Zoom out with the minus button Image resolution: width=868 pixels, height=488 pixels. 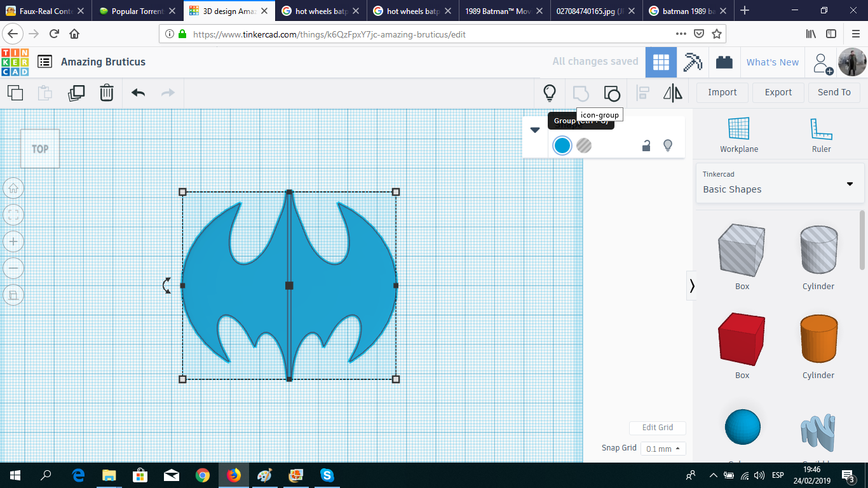point(13,268)
